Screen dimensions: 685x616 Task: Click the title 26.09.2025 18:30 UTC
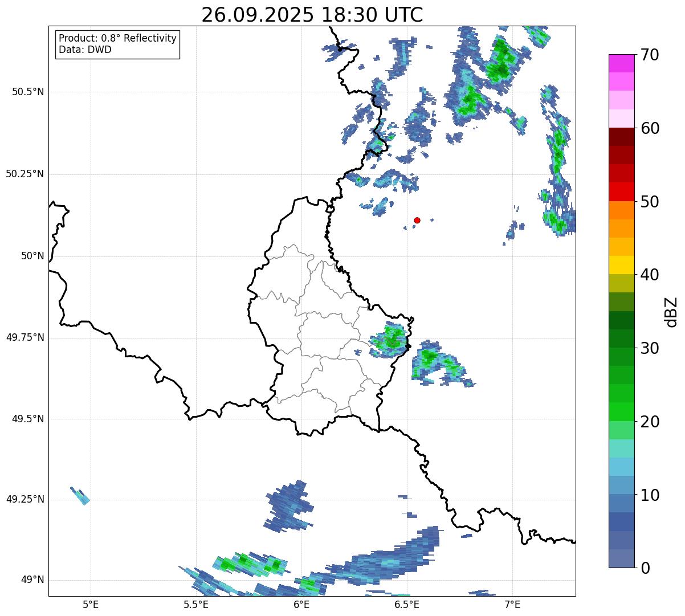pyautogui.click(x=312, y=14)
